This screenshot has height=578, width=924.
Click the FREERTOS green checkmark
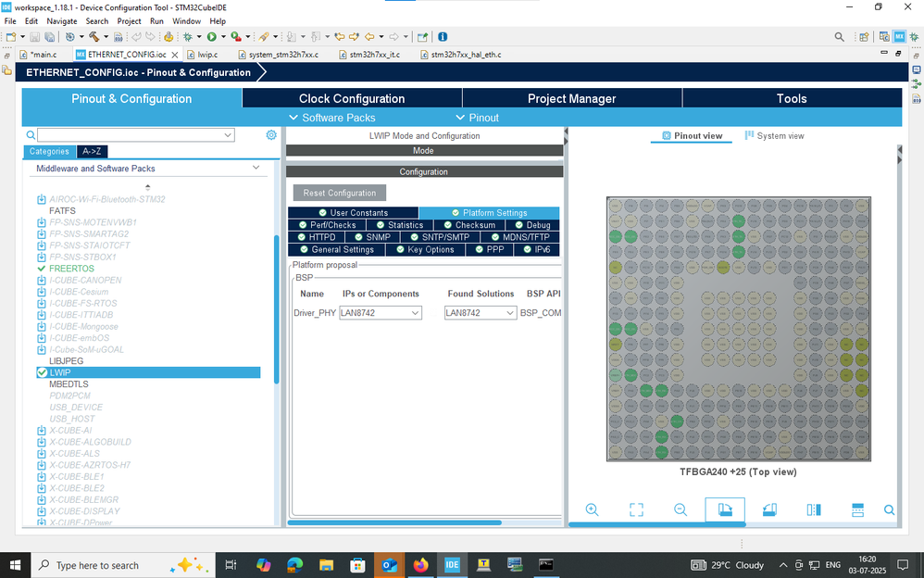[42, 269]
